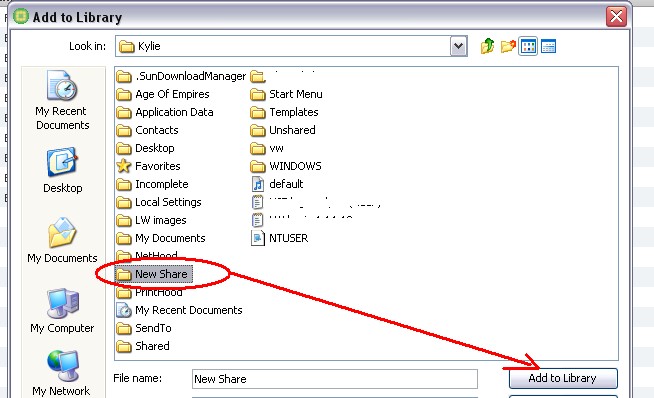The width and height of the screenshot is (654, 398).
Task: Open My Recent Documents sidebar shortcut
Action: 62,101
